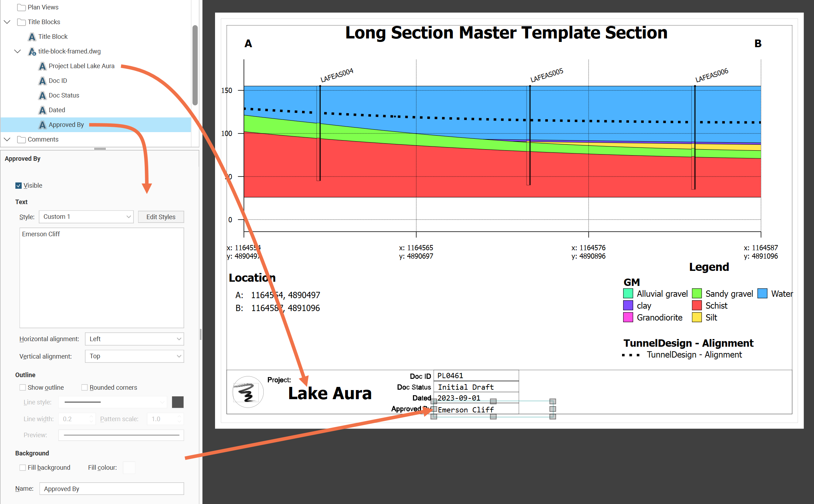Image resolution: width=814 pixels, height=504 pixels.
Task: Click the Dated text item icon
Action: 42,110
